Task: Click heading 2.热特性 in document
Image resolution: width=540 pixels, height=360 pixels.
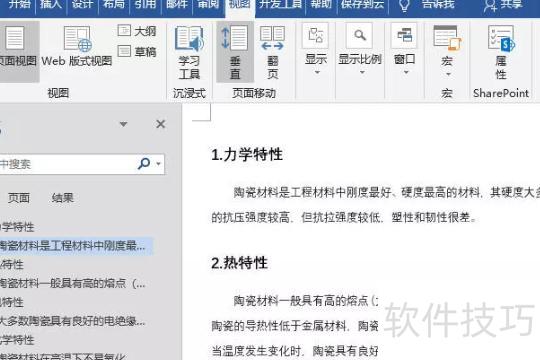Action: click(239, 263)
